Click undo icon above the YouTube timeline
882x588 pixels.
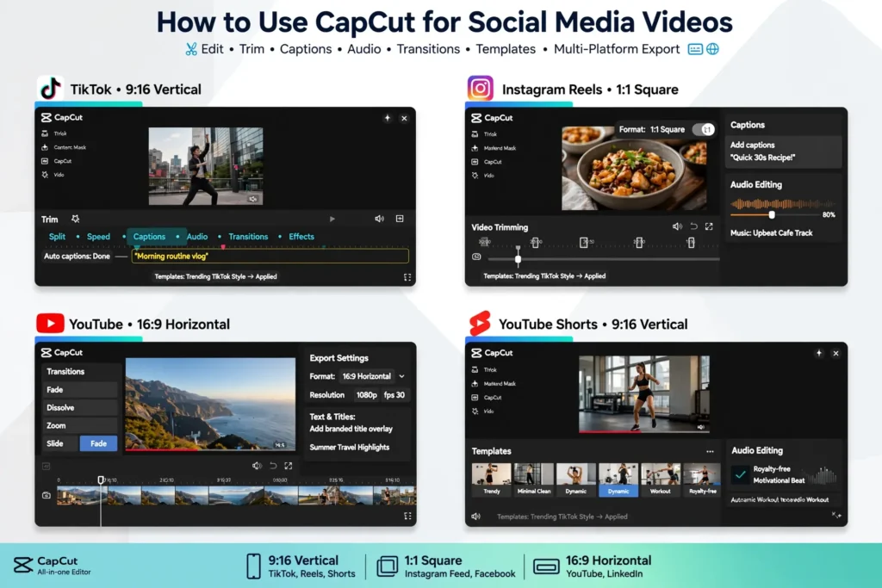coord(273,466)
